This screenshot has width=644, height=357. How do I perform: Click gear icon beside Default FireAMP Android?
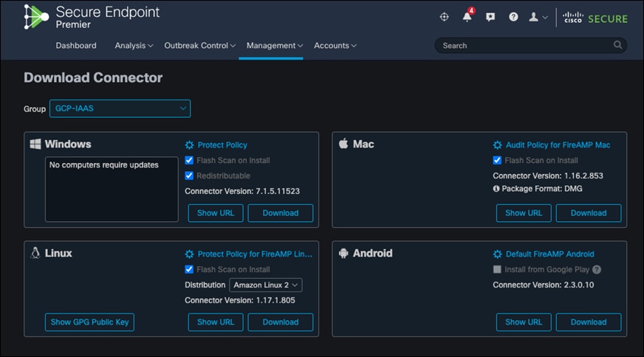497,254
